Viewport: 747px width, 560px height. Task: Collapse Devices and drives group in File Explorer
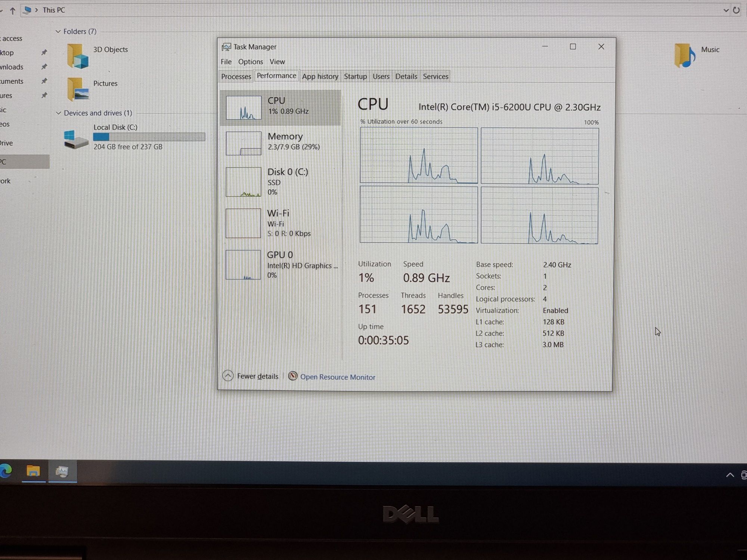point(59,113)
